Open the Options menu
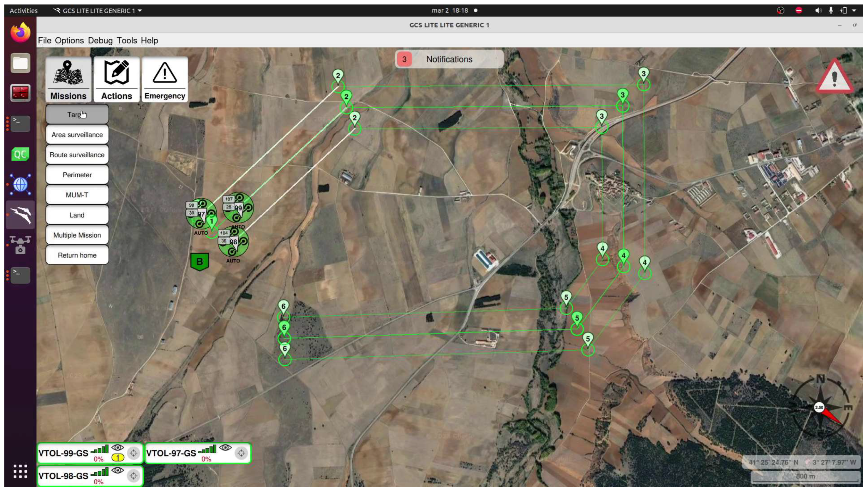868x492 pixels. pyautogui.click(x=69, y=41)
